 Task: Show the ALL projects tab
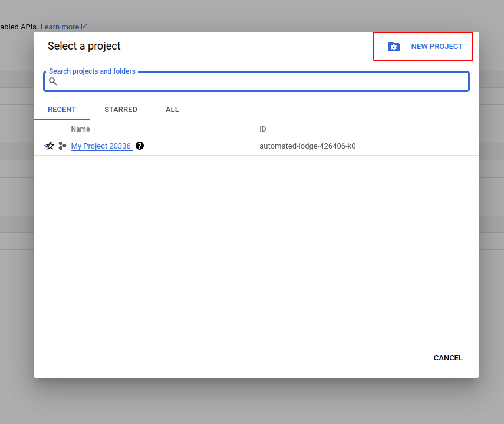coord(172,110)
